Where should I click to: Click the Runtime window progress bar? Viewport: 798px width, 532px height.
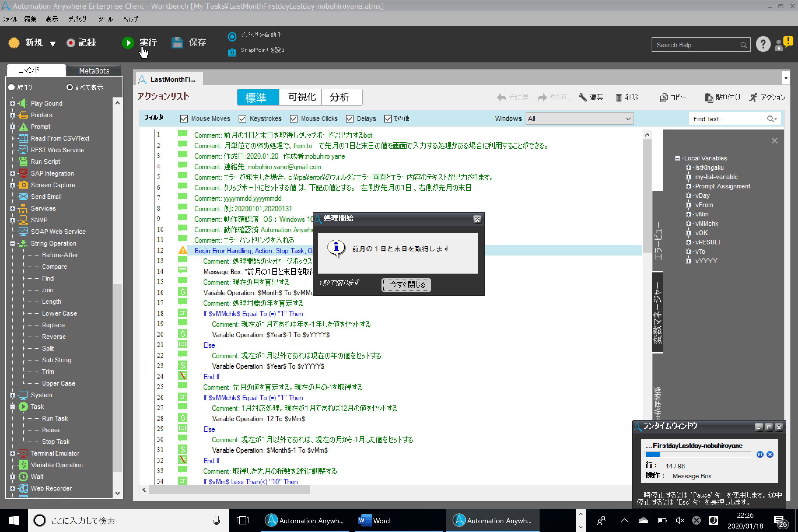click(x=697, y=455)
